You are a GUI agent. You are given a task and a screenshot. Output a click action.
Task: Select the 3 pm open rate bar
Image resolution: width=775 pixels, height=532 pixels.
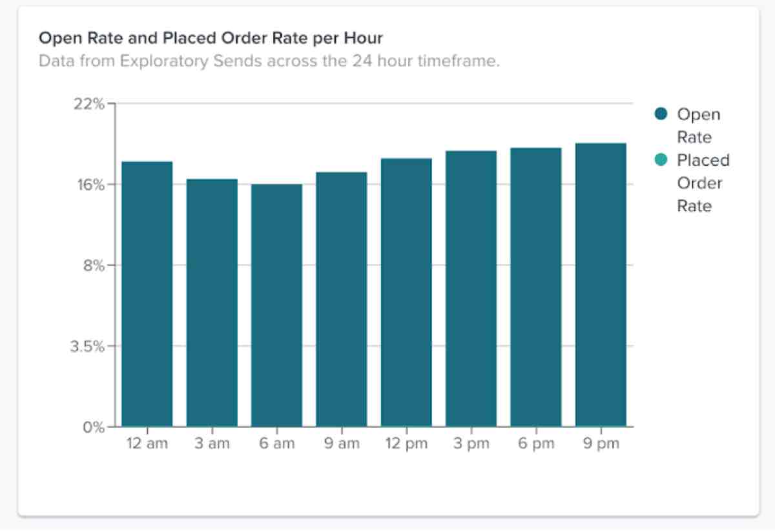click(x=471, y=289)
